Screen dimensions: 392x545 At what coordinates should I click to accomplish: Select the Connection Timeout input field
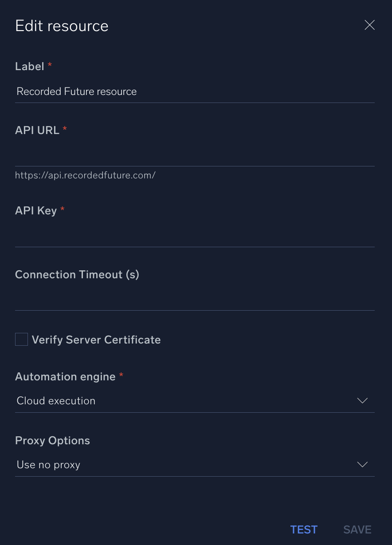194,300
